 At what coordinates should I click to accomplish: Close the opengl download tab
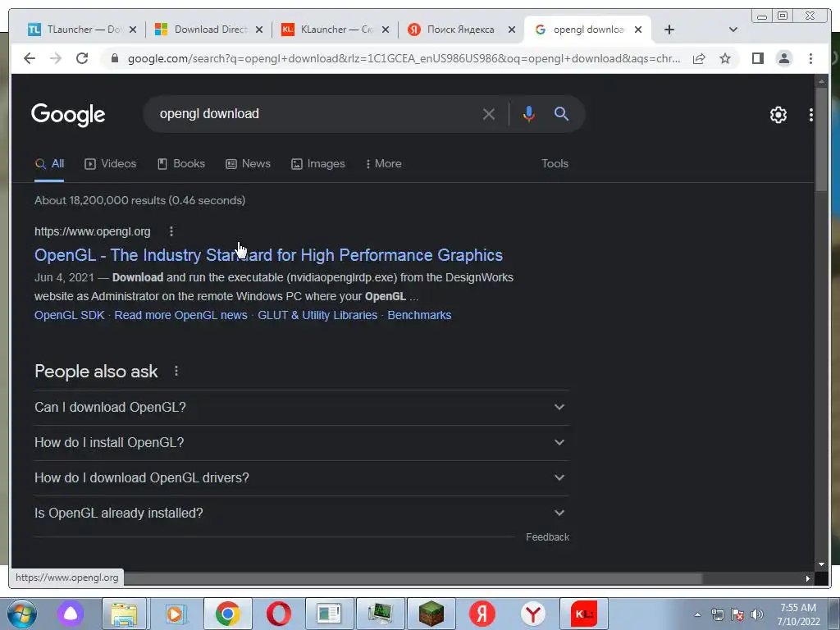[638, 30]
